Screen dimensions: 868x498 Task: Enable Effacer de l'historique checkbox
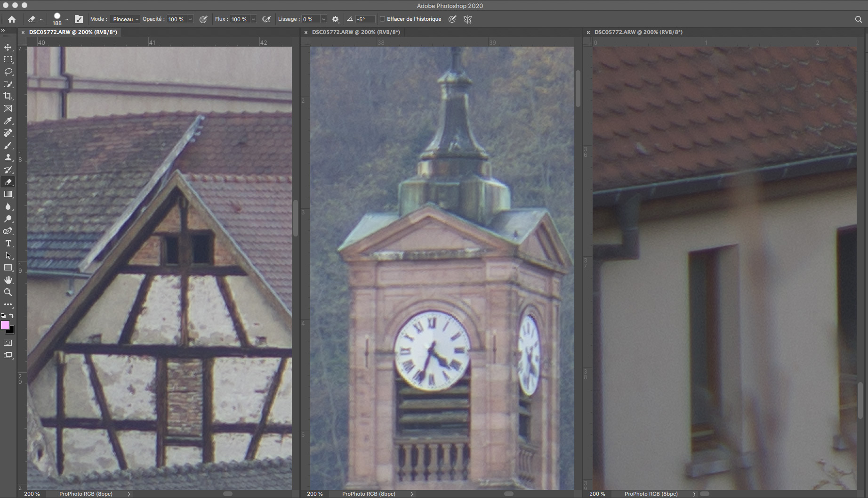pyautogui.click(x=382, y=19)
